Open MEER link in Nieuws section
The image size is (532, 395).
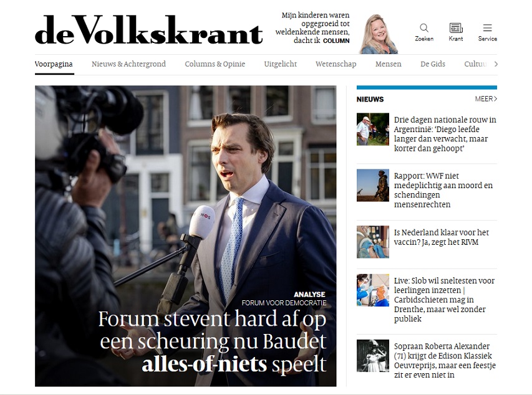[x=486, y=99]
